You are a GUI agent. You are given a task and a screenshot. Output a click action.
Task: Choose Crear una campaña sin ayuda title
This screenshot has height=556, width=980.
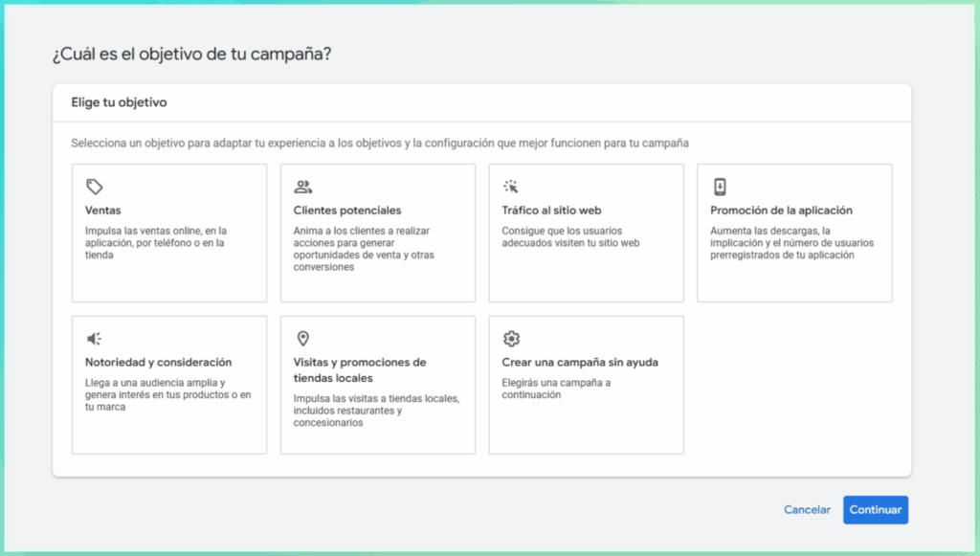pyautogui.click(x=580, y=363)
